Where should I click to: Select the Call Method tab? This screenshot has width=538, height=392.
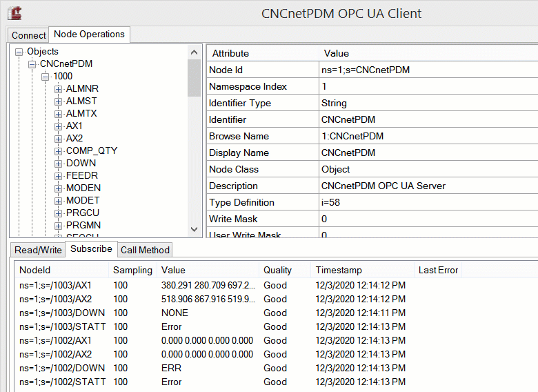click(x=144, y=250)
